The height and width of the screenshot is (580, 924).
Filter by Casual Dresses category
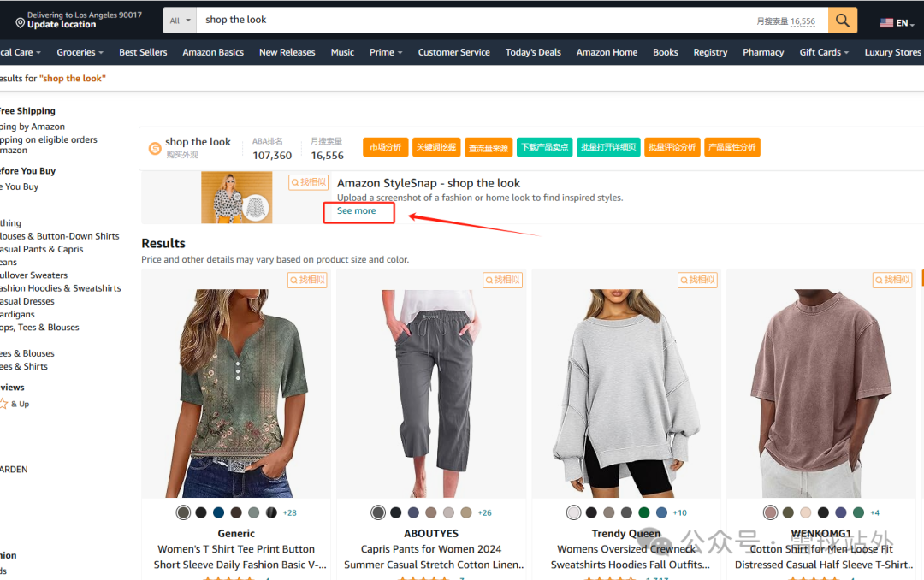pyautogui.click(x=27, y=301)
